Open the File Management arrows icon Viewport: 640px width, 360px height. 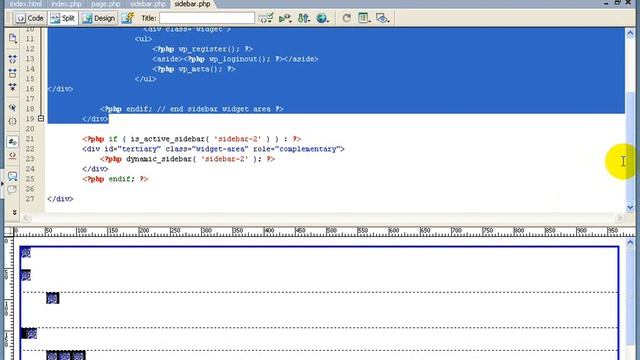point(304,18)
